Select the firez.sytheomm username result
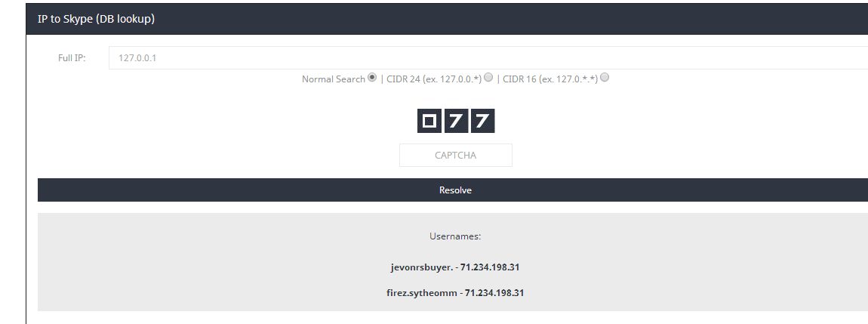Image resolution: width=868 pixels, height=324 pixels. [x=422, y=292]
